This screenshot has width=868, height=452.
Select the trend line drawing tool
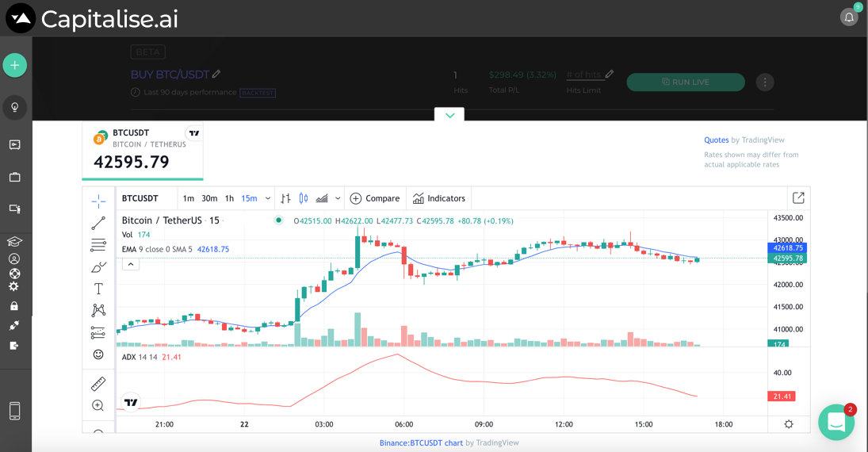(x=98, y=224)
